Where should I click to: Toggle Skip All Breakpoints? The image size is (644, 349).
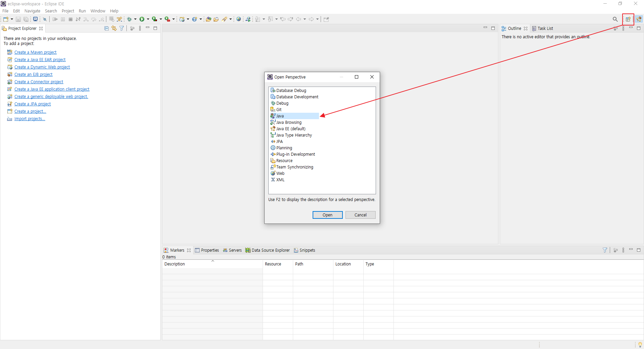[x=45, y=19]
